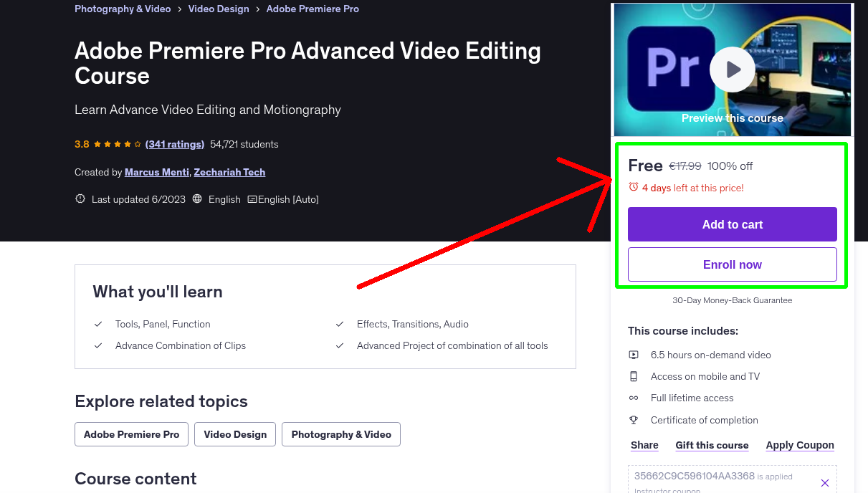The image size is (868, 493).
Task: Select the Adobe Premiere Pro topic button
Action: click(131, 434)
